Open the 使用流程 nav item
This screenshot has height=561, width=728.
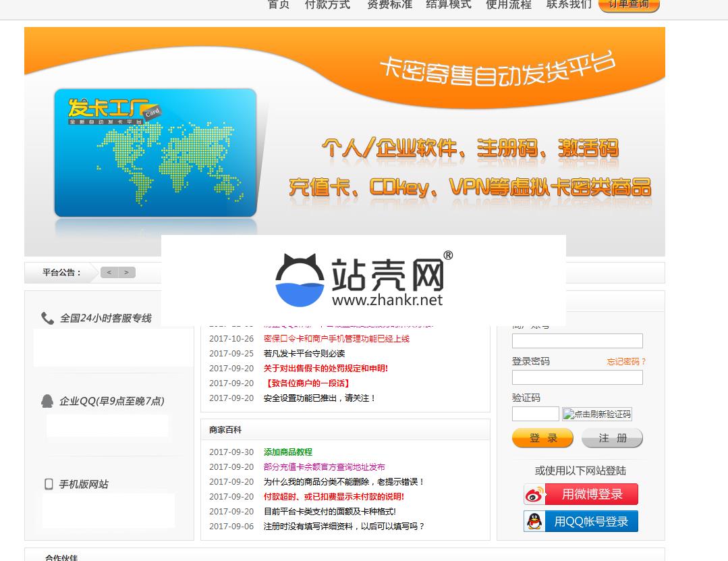point(509,5)
